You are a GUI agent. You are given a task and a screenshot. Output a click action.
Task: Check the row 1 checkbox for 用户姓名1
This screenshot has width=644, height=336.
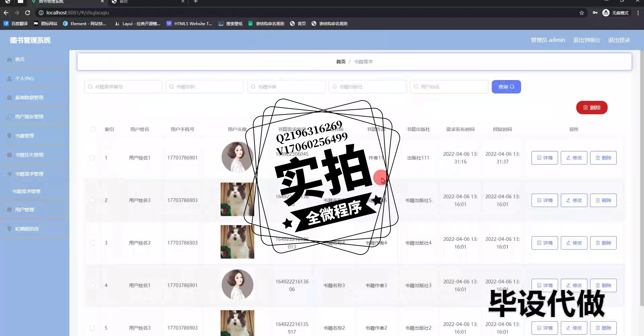[x=93, y=158]
